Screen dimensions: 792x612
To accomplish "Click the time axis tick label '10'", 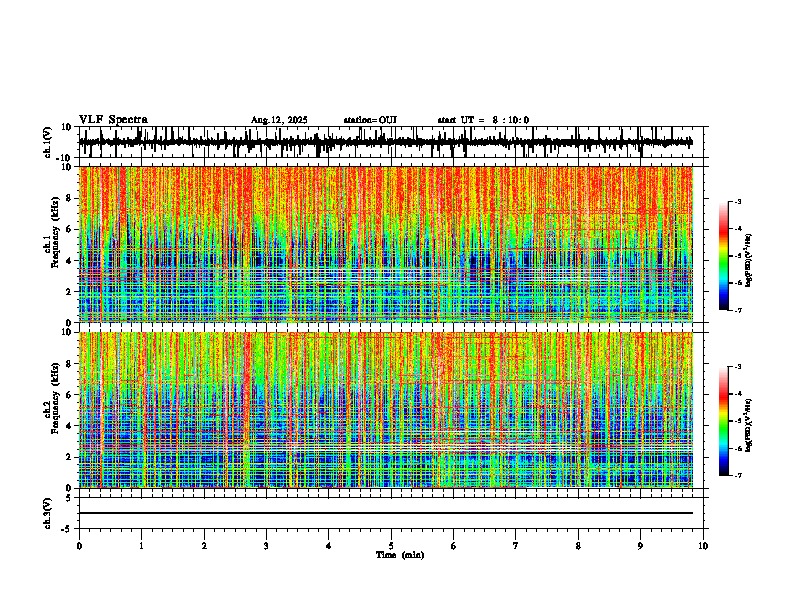I will [703, 546].
